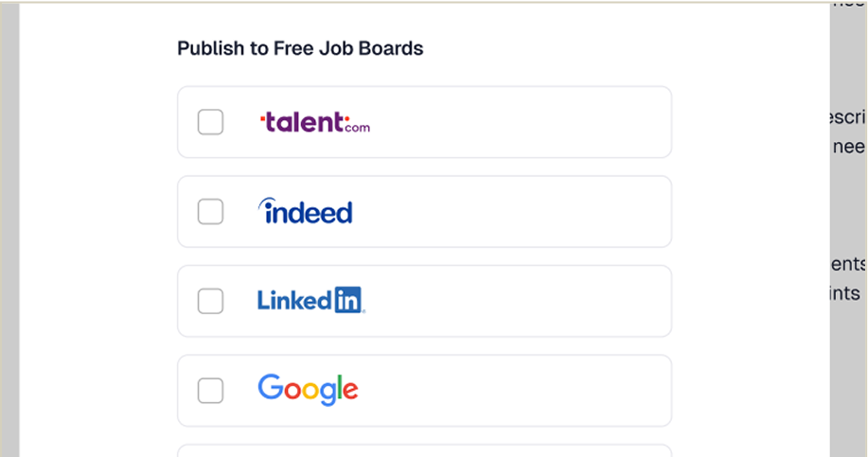Click empty space inside the Google card
Viewport: 868px width, 457px height.
[x=515, y=391]
